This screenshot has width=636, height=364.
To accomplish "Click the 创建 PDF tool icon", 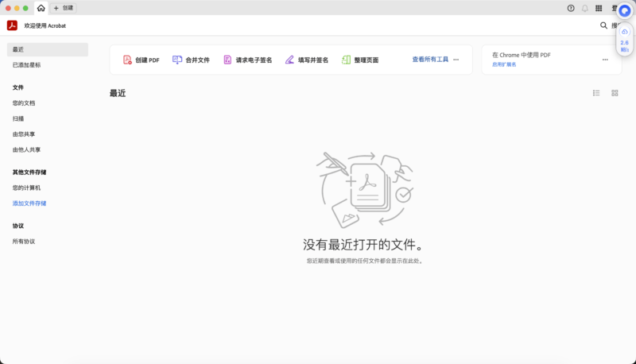I will pos(127,60).
